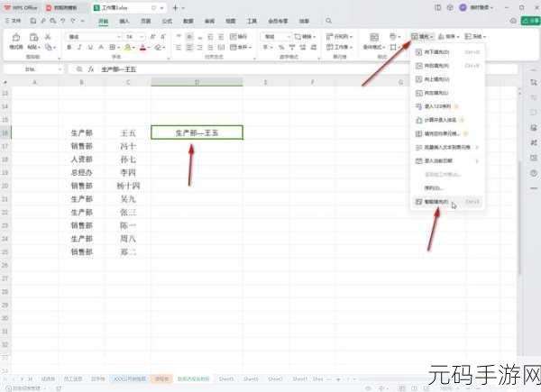The height and width of the screenshot is (392, 541).
Task: Choose Fill Up in the fill menu
Action: click(447, 79)
